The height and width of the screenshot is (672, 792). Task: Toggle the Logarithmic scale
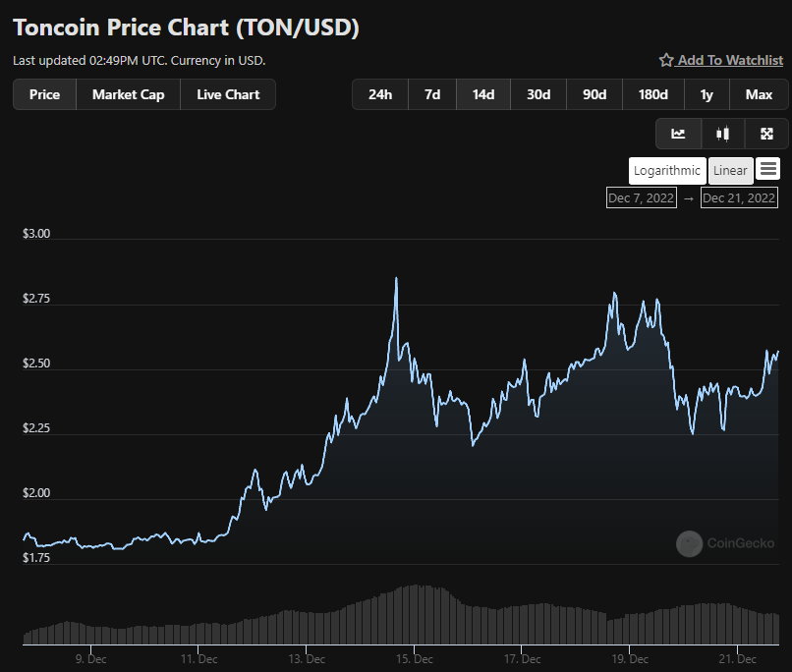667,171
